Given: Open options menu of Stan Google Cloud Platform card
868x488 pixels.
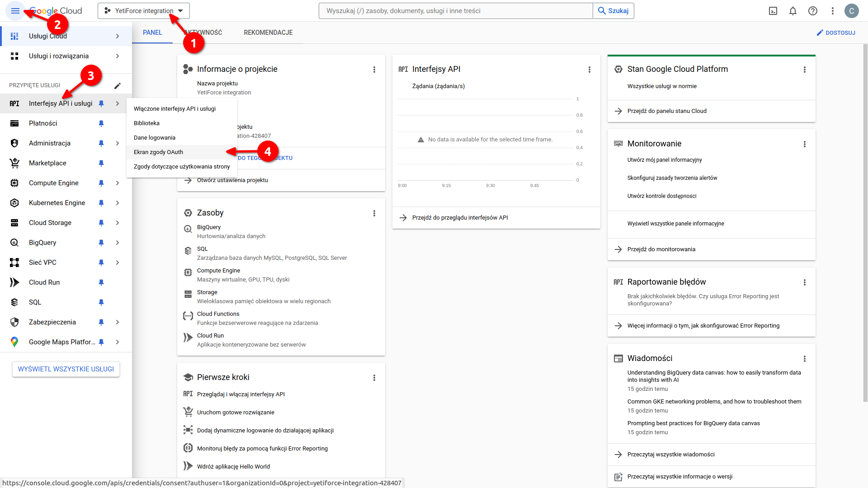Looking at the screenshot, I should pos(805,70).
